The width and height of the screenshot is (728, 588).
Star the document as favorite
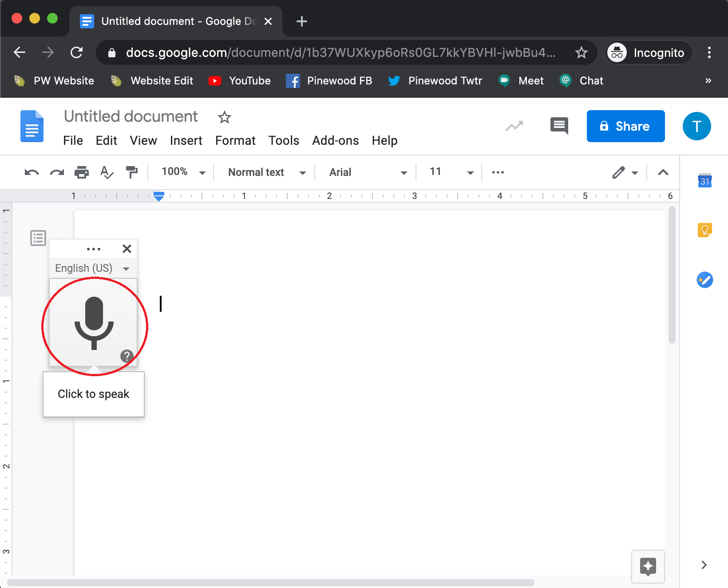(x=224, y=117)
